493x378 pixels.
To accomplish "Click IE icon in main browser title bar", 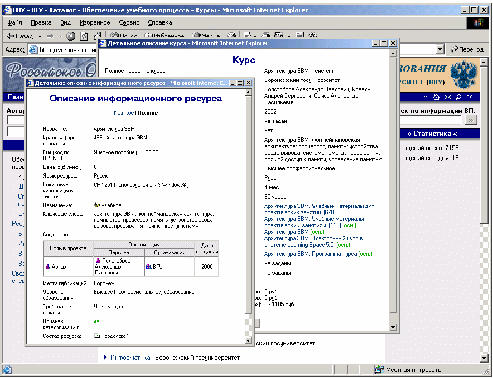I will click(x=7, y=10).
